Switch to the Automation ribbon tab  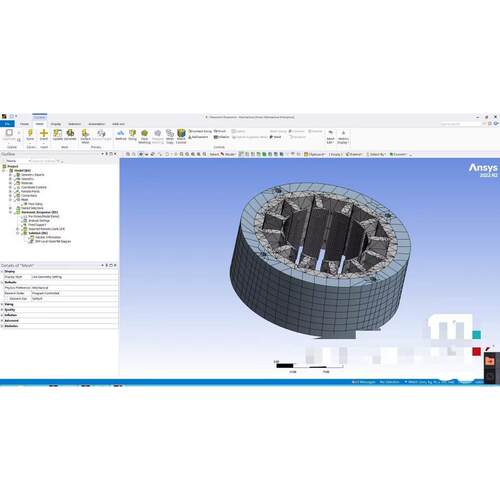click(97, 124)
